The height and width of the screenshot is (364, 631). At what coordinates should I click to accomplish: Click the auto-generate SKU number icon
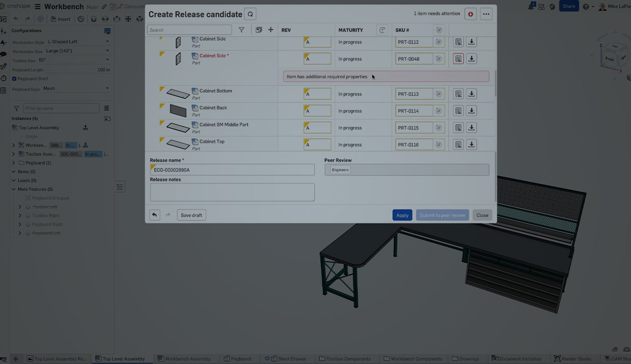439,30
